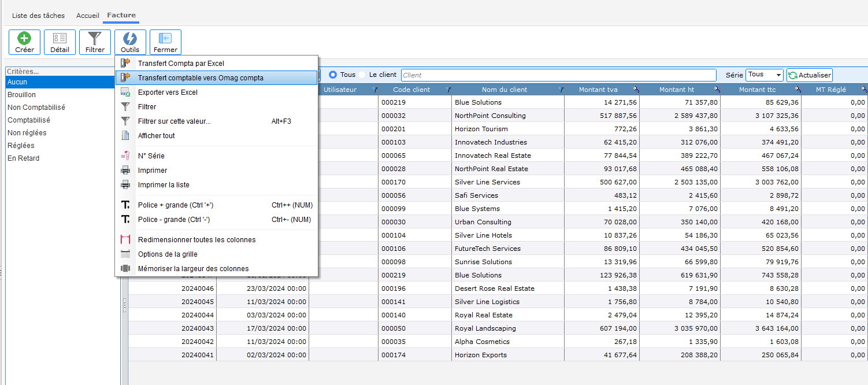The width and height of the screenshot is (868, 385).
Task: Click the Outils toolbar icon
Action: [x=130, y=39]
